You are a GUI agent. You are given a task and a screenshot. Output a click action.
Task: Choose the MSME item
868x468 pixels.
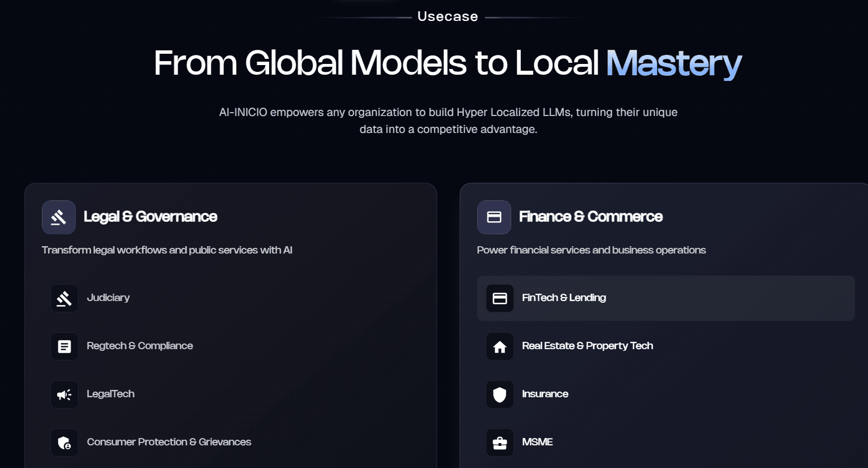[537, 442]
